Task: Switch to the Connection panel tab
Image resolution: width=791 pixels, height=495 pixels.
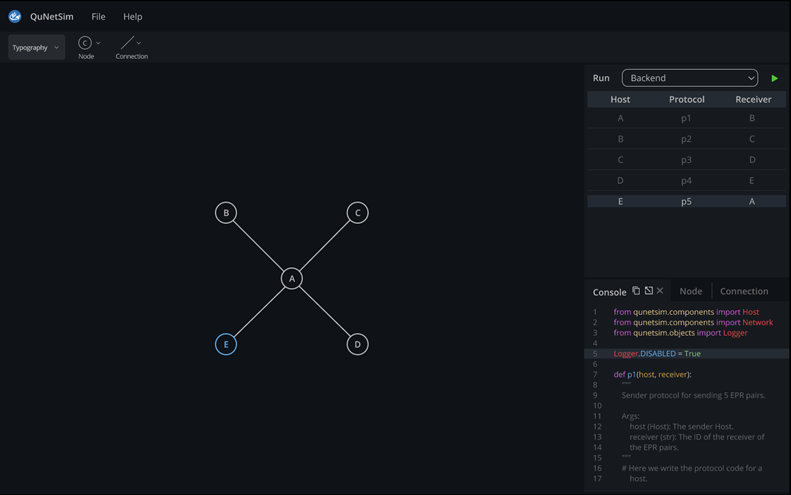Action: tap(744, 291)
